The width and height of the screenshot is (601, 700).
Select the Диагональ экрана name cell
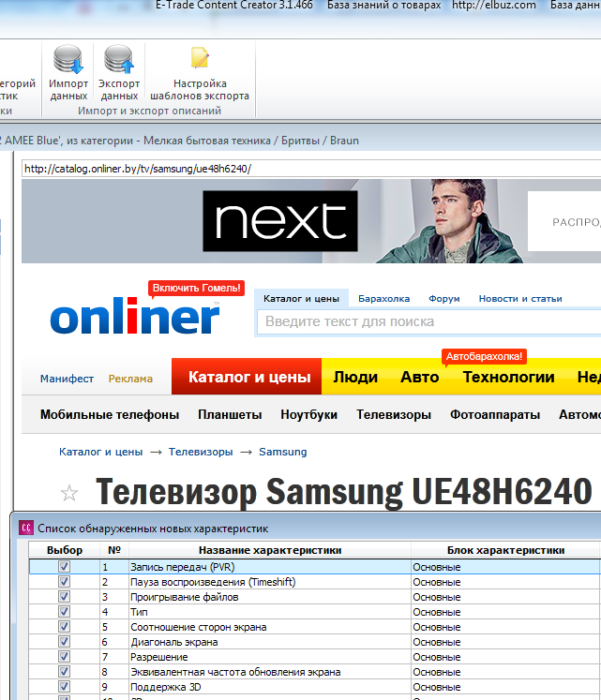[x=270, y=642]
